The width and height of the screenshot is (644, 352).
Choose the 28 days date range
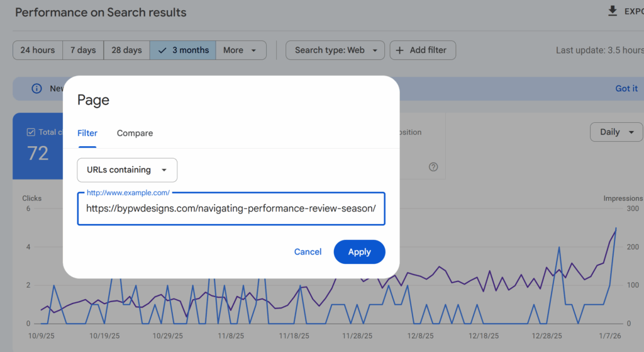(126, 50)
